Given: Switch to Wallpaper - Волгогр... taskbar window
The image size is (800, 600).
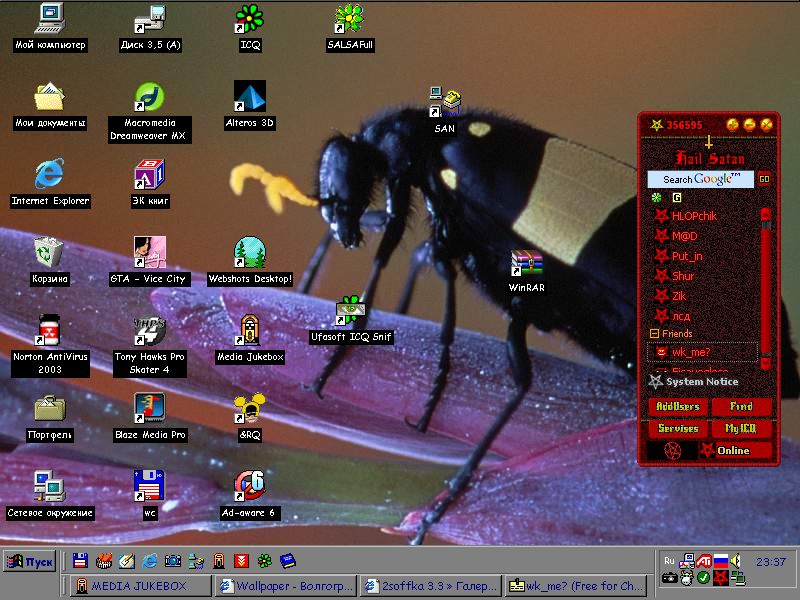Looking at the screenshot, I should click(285, 586).
